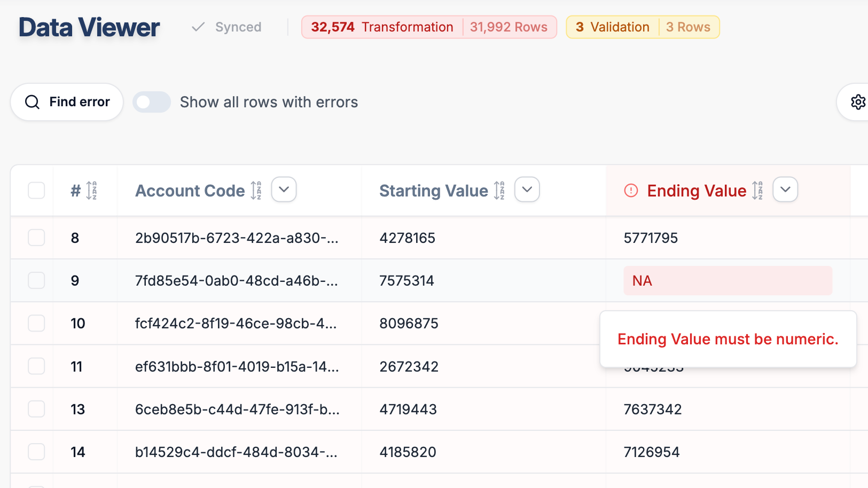The height and width of the screenshot is (488, 868).
Task: Open the settings gear
Action: [858, 101]
